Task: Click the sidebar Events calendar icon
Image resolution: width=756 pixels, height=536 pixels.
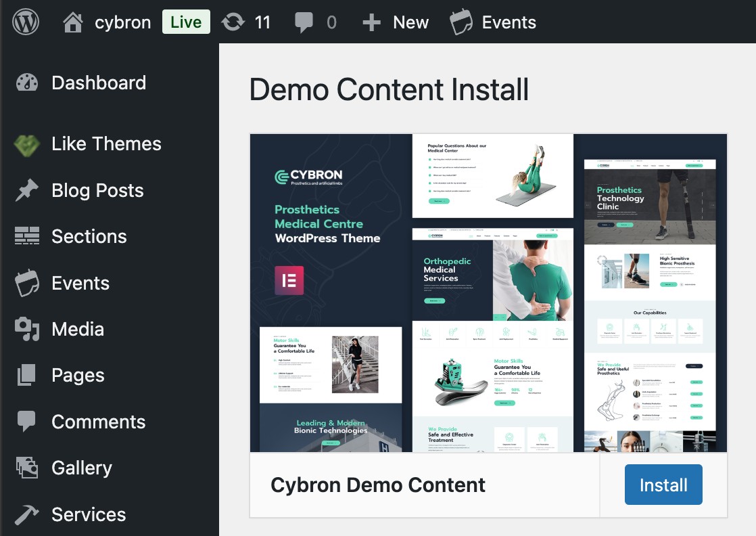Action: [27, 283]
